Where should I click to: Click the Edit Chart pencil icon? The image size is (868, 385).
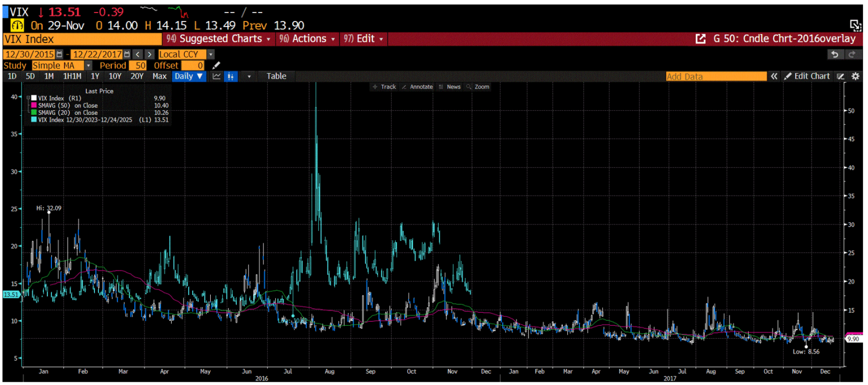click(789, 76)
